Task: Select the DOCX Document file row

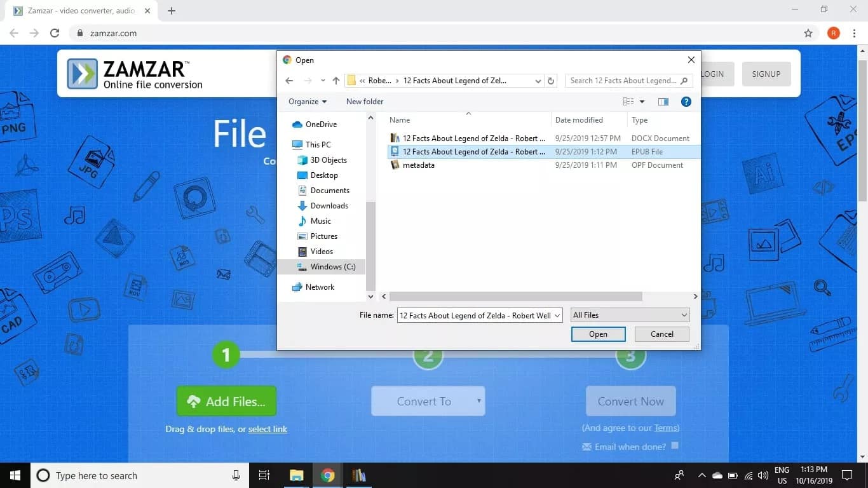Action: tap(543, 139)
